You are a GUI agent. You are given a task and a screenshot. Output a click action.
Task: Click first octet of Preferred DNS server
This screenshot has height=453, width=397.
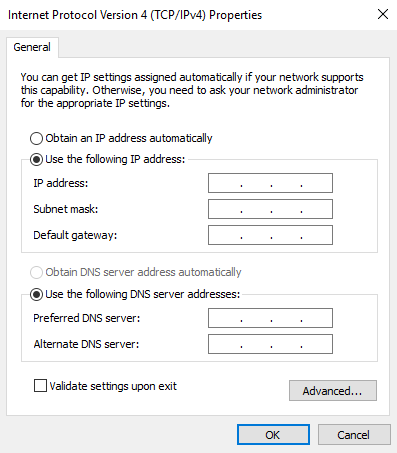pyautogui.click(x=225, y=318)
